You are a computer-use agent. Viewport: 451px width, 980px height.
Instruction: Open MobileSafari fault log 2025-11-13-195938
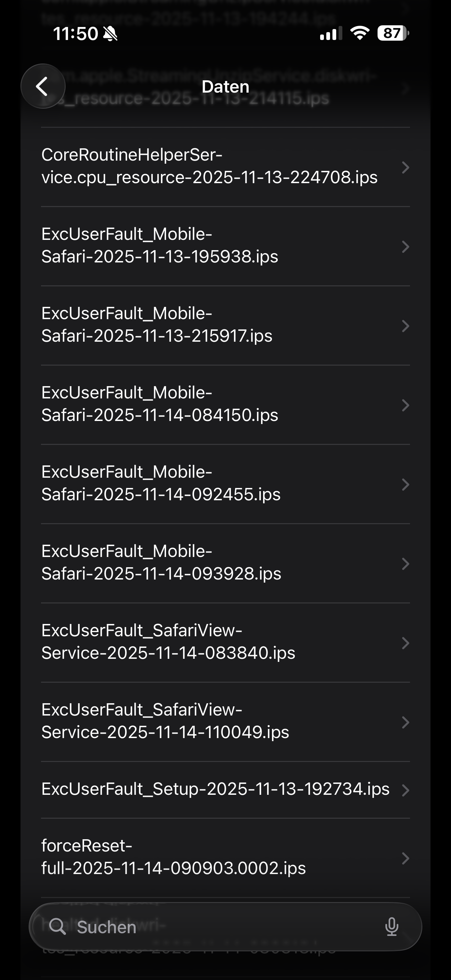[x=160, y=245]
